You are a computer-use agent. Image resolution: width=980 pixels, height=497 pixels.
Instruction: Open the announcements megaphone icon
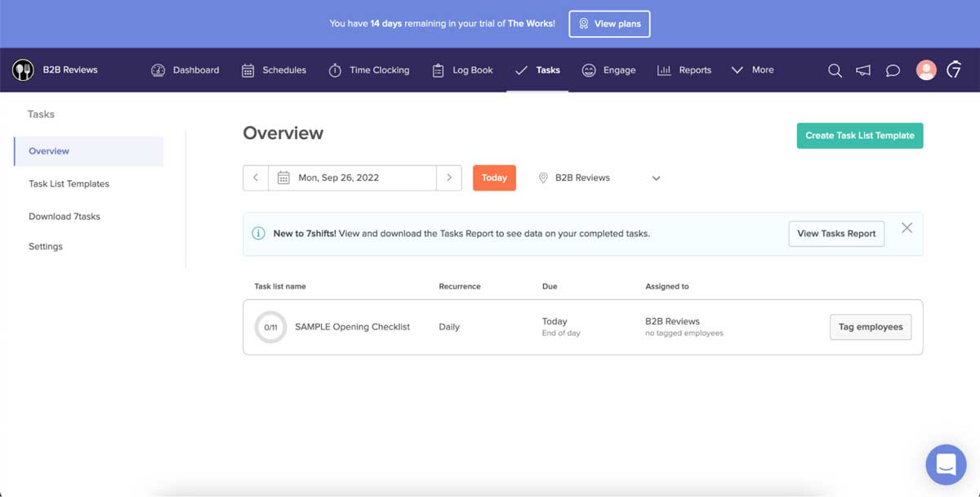click(863, 70)
